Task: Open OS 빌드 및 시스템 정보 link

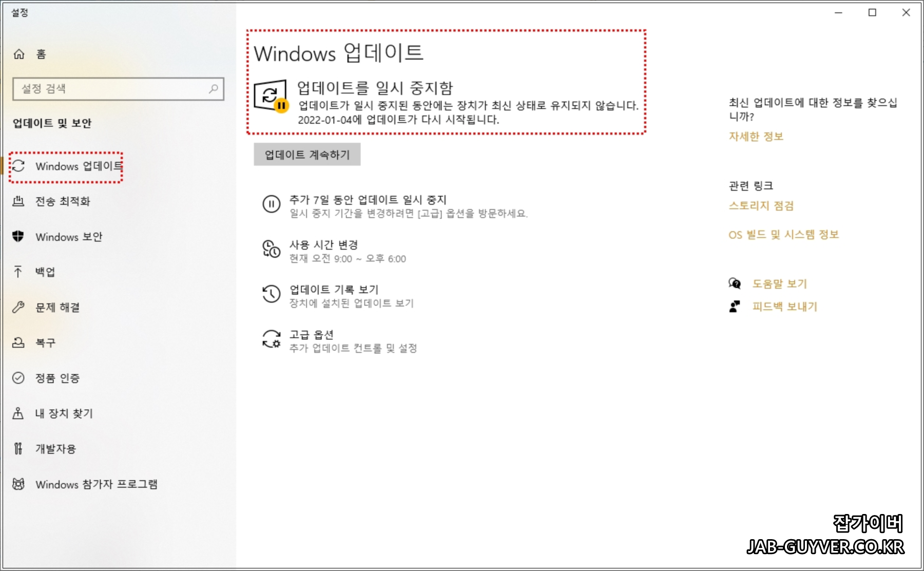Action: pos(783,235)
